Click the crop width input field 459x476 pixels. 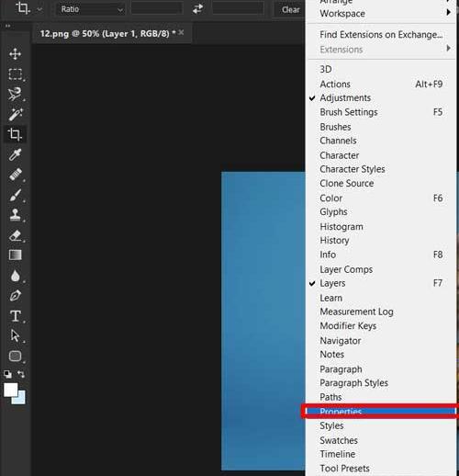(157, 9)
